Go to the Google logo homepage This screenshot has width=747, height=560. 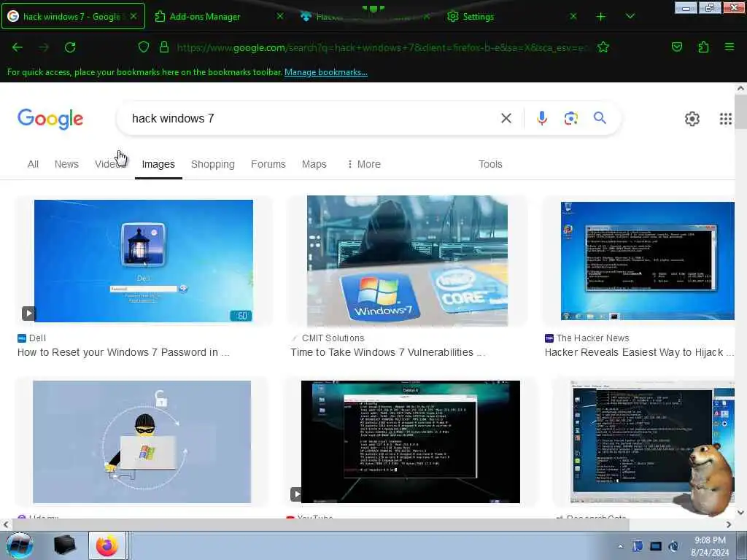point(50,119)
